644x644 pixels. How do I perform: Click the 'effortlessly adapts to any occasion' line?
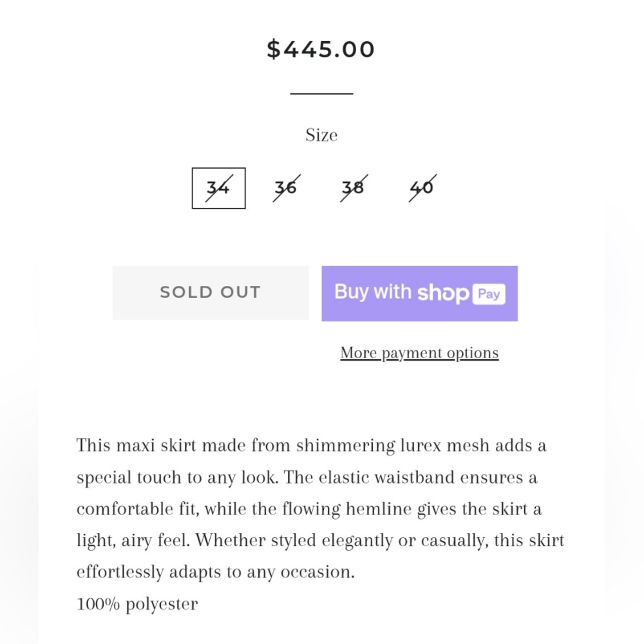click(216, 572)
